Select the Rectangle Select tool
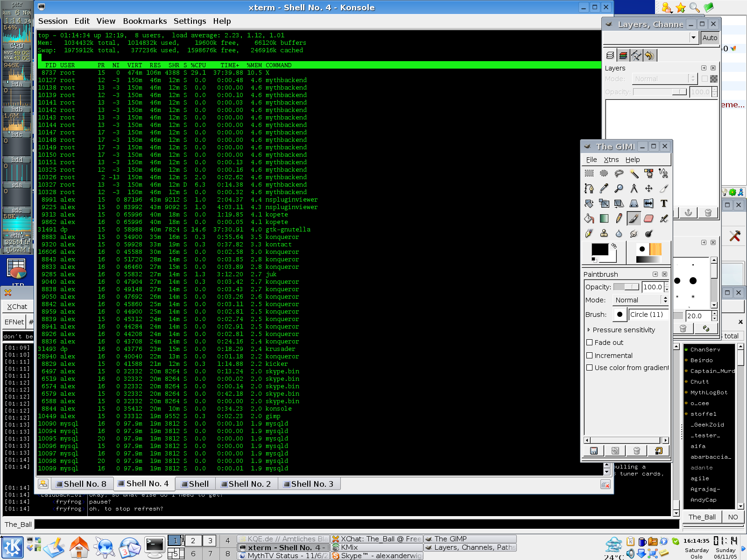Screen dimensions: 747x560 pos(589,174)
